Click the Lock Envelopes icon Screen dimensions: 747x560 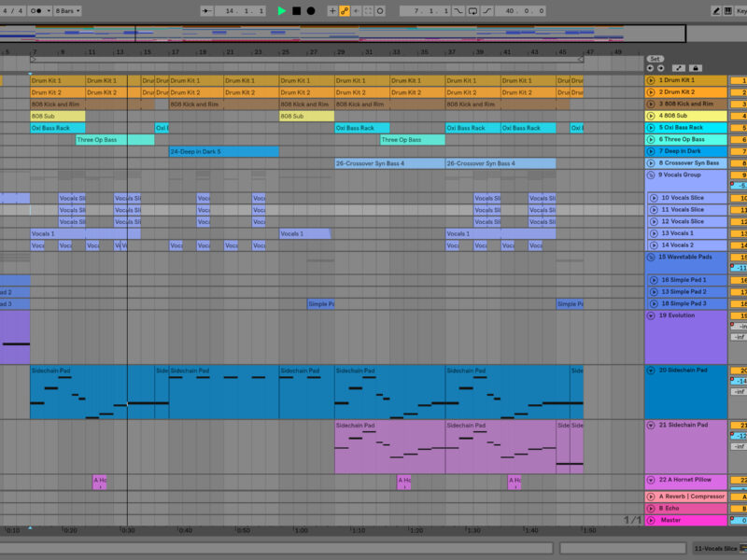pyautogui.click(x=695, y=68)
